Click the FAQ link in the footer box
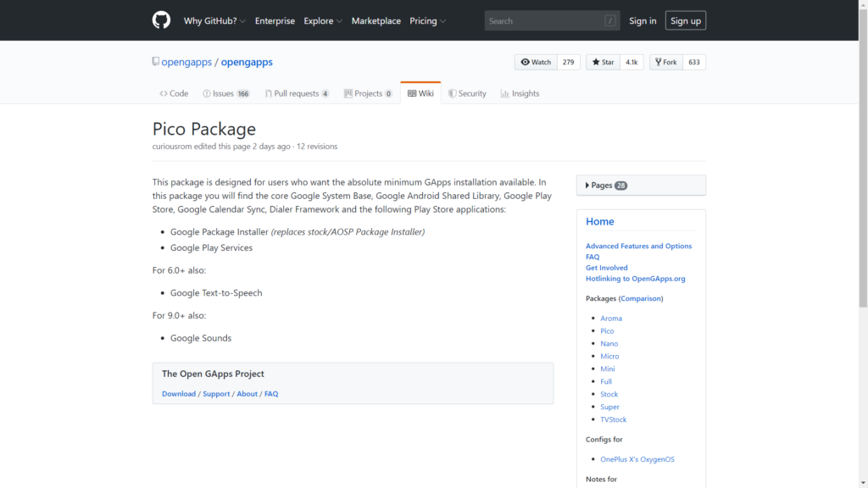 271,395
